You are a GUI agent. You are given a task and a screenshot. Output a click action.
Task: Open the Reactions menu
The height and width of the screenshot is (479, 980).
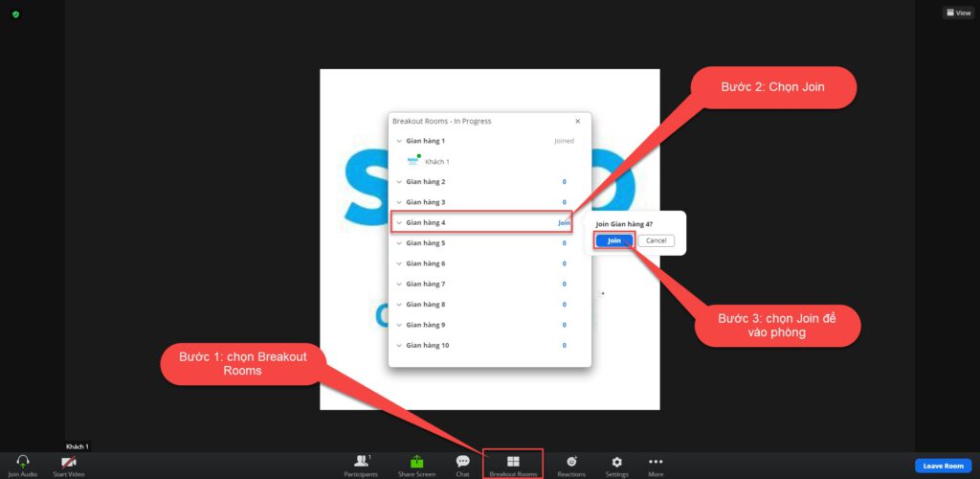click(571, 462)
